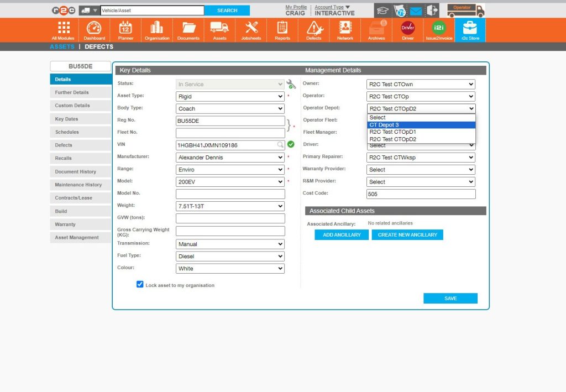Image resolution: width=566 pixels, height=392 pixels.
Task: Open the Reports clipboard icon
Action: (282, 29)
